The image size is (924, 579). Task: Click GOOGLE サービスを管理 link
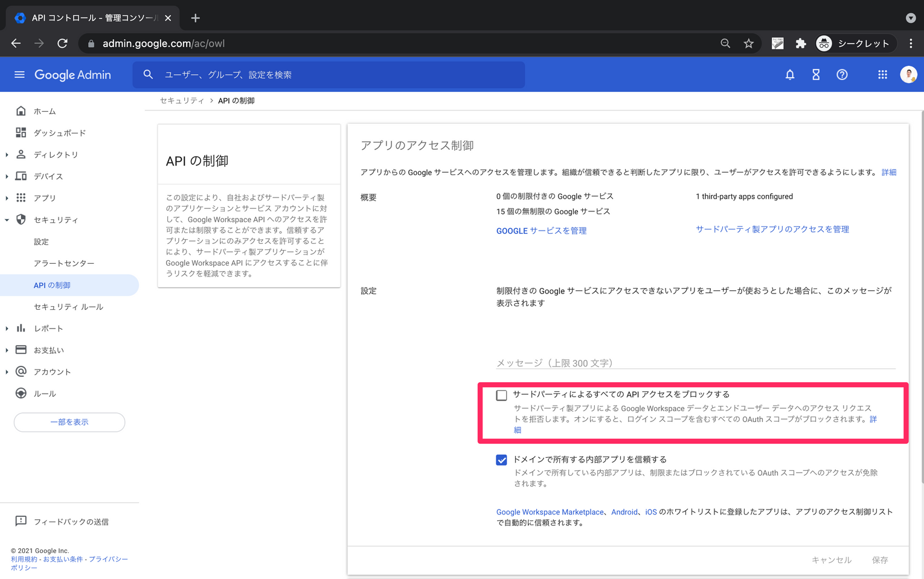(x=541, y=231)
